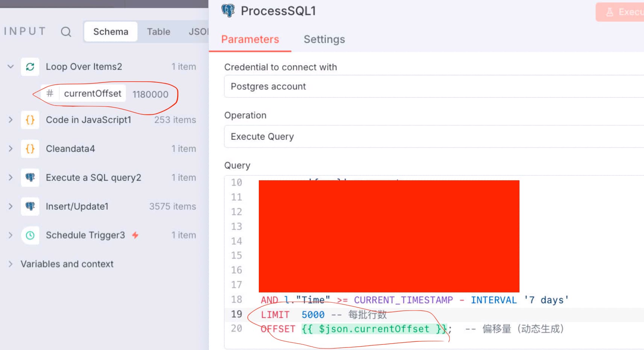Expand the Cleandata4 node
The image size is (644, 350).
pyautogui.click(x=11, y=149)
